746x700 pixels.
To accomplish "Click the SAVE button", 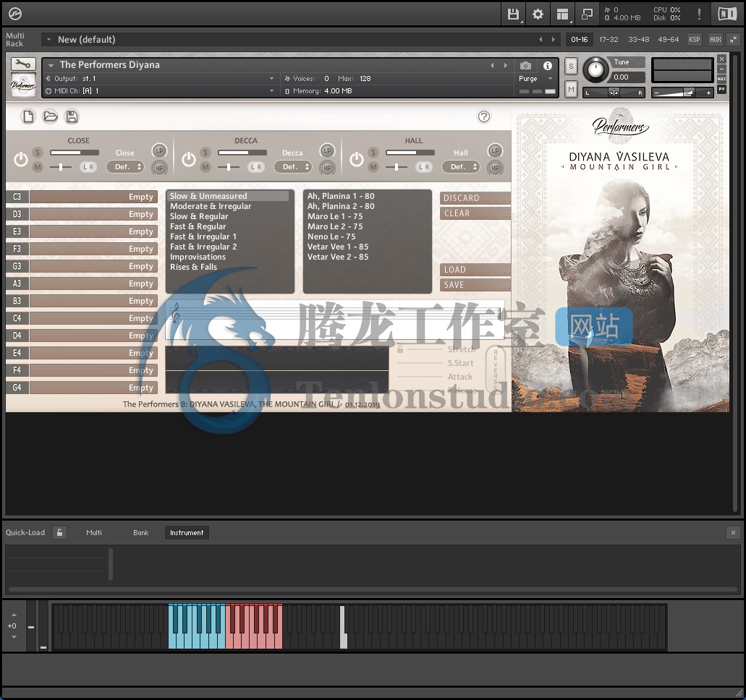I will (x=475, y=285).
